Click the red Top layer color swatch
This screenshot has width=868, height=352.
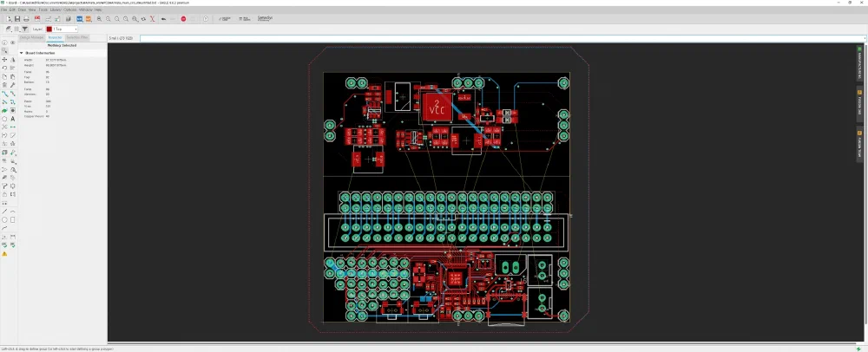pos(49,29)
